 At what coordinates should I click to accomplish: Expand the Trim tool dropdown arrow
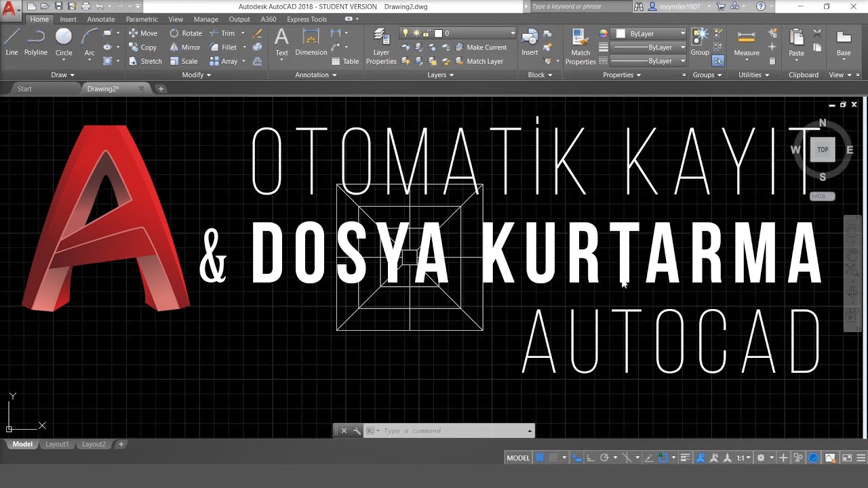pos(243,33)
